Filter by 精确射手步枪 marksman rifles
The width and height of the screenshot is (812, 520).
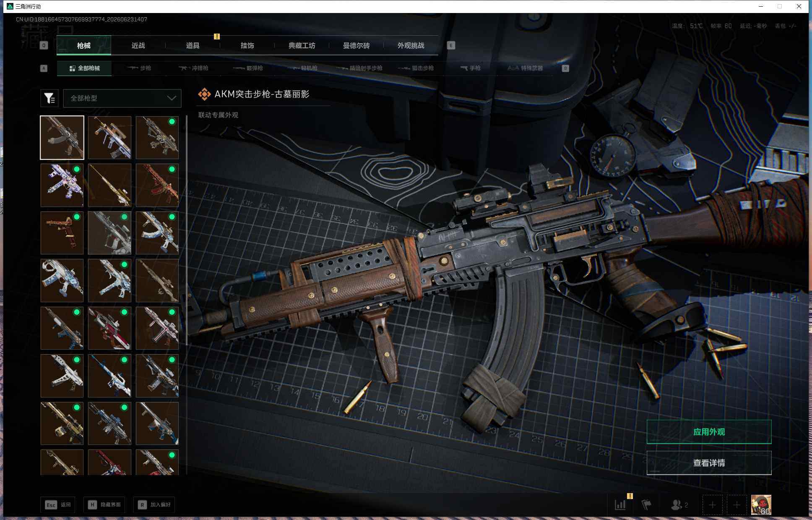pyautogui.click(x=359, y=68)
